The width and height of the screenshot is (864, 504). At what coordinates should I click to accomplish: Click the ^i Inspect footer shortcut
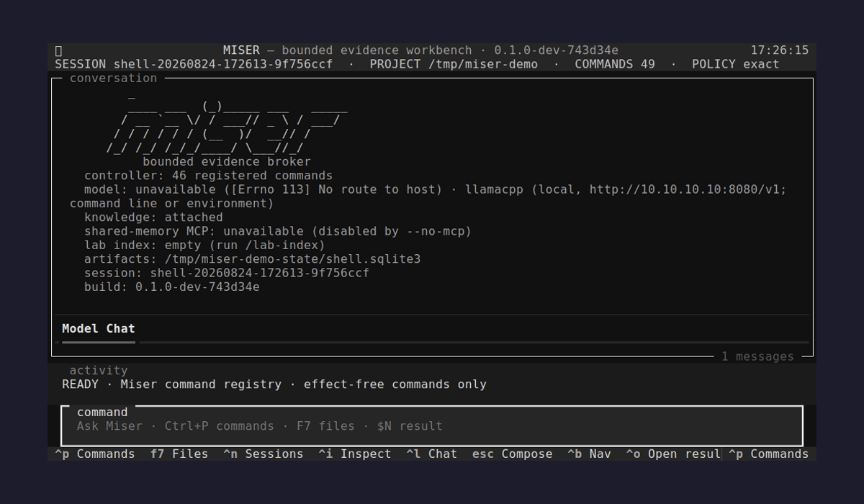[355, 454]
